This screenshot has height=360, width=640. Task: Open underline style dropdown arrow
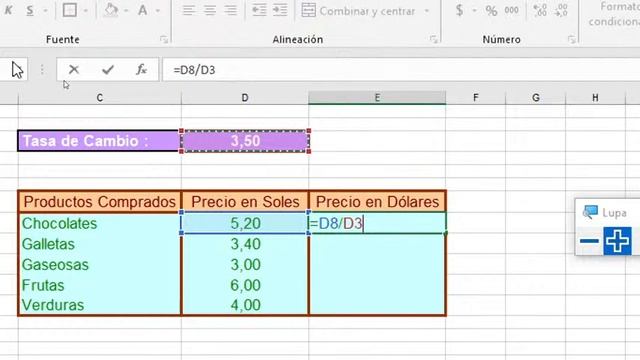45,10
